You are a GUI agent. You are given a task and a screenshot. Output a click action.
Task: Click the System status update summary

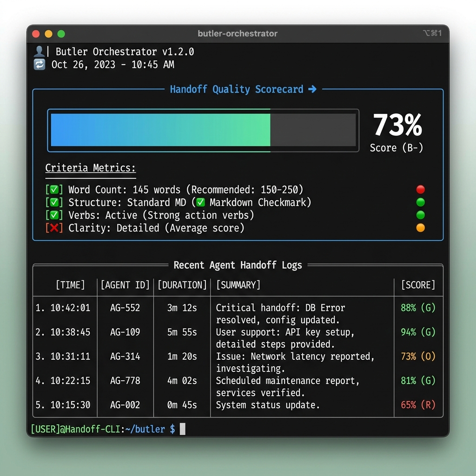click(x=268, y=405)
